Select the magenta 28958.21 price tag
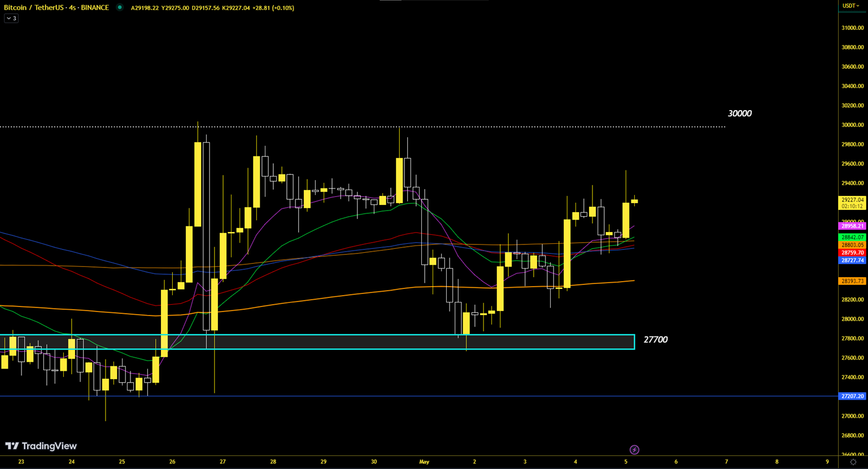 tap(852, 226)
